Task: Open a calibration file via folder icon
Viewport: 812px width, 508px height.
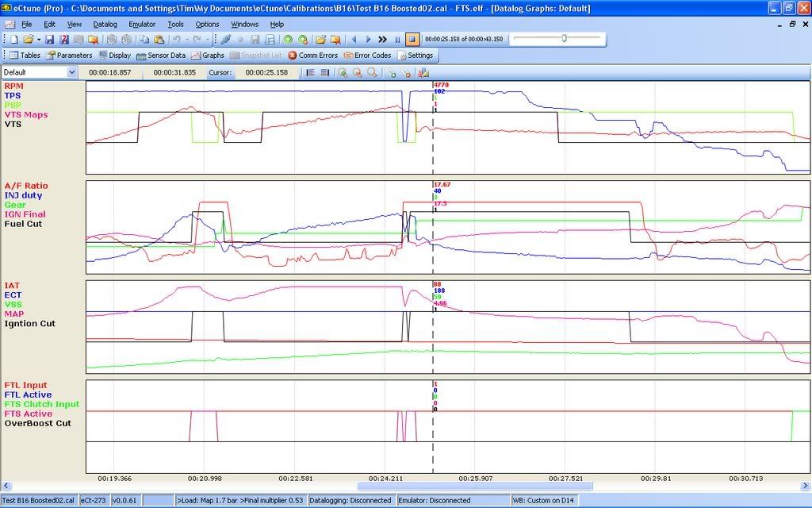Action: pyautogui.click(x=28, y=40)
